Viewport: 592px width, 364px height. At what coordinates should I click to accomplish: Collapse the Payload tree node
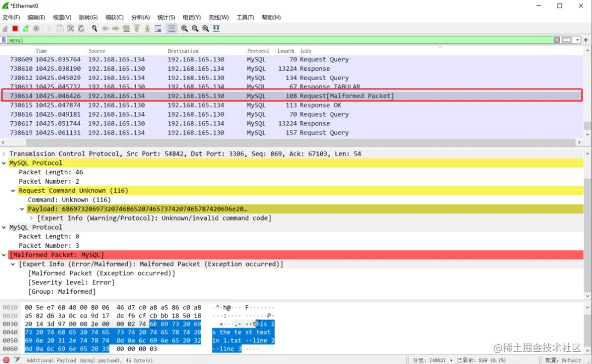pyautogui.click(x=22, y=209)
